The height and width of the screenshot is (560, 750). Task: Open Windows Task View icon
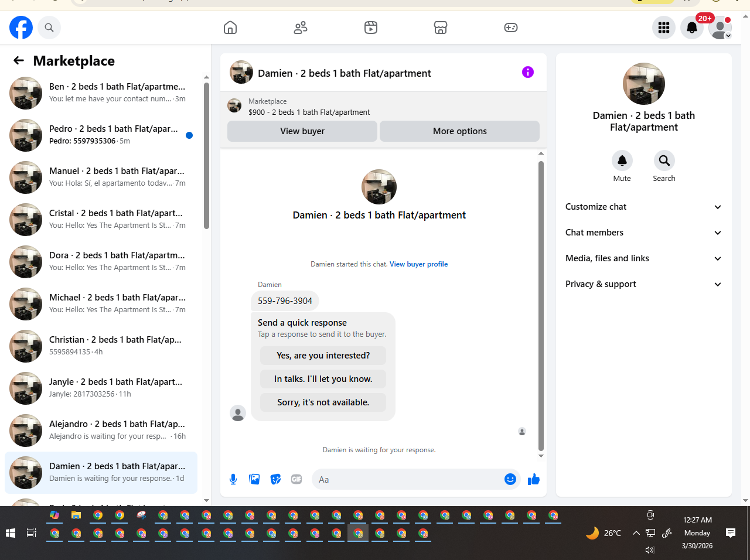[x=32, y=533]
